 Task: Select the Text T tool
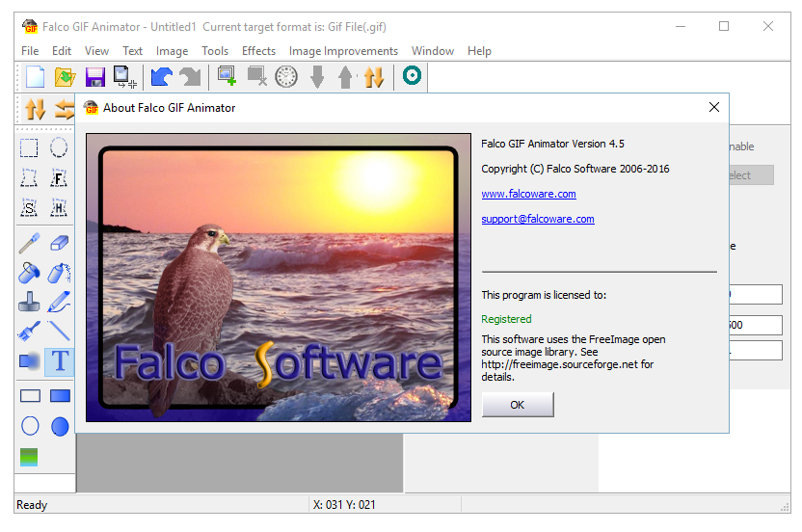(x=60, y=361)
